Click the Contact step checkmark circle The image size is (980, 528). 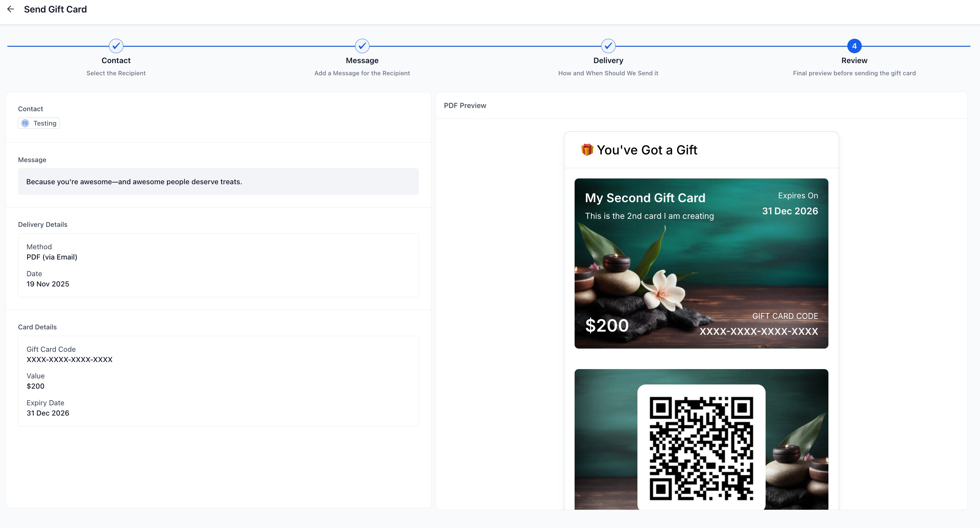[x=116, y=46]
